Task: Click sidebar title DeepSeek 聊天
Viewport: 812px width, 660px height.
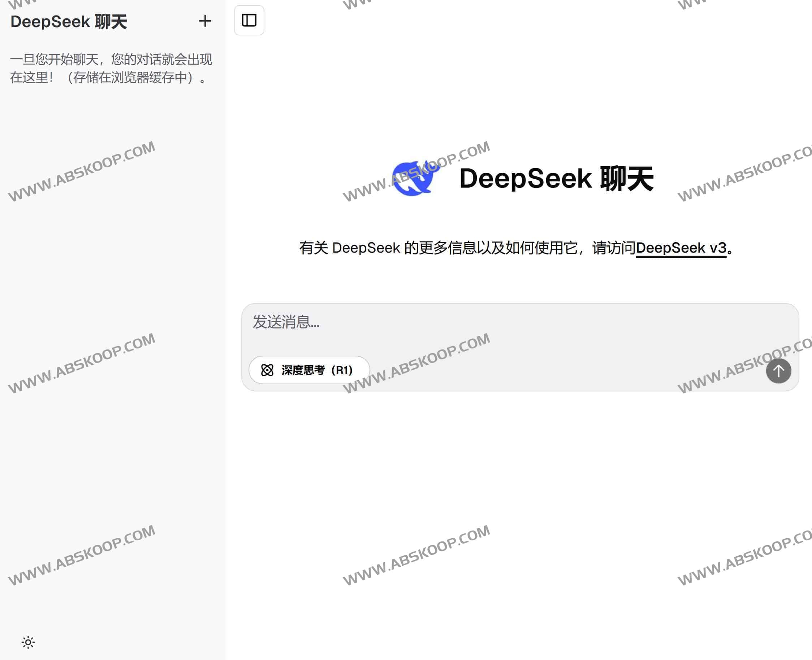Action: tap(69, 22)
